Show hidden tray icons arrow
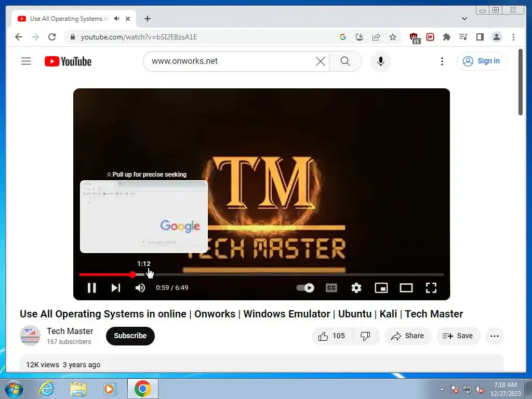This screenshot has width=532, height=399. (442, 389)
